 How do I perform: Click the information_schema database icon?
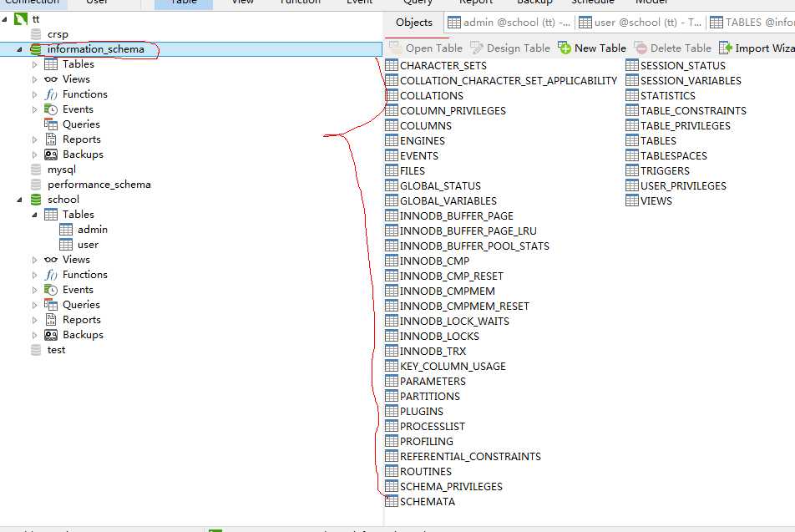[x=36, y=49]
